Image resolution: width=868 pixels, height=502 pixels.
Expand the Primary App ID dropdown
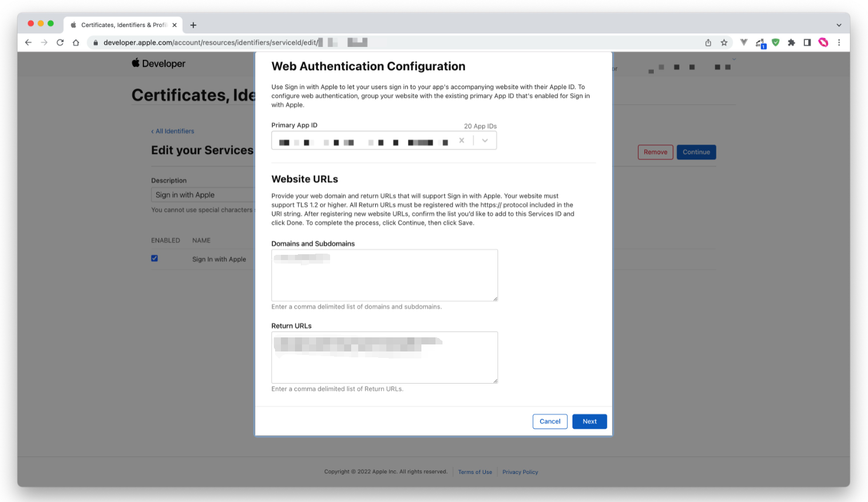click(x=485, y=141)
